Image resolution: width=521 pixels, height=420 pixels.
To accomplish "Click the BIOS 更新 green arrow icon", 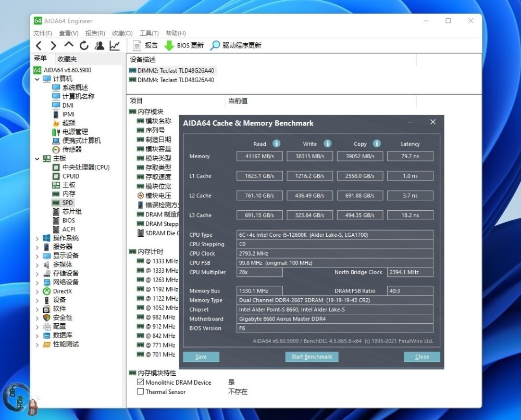I will [169, 46].
